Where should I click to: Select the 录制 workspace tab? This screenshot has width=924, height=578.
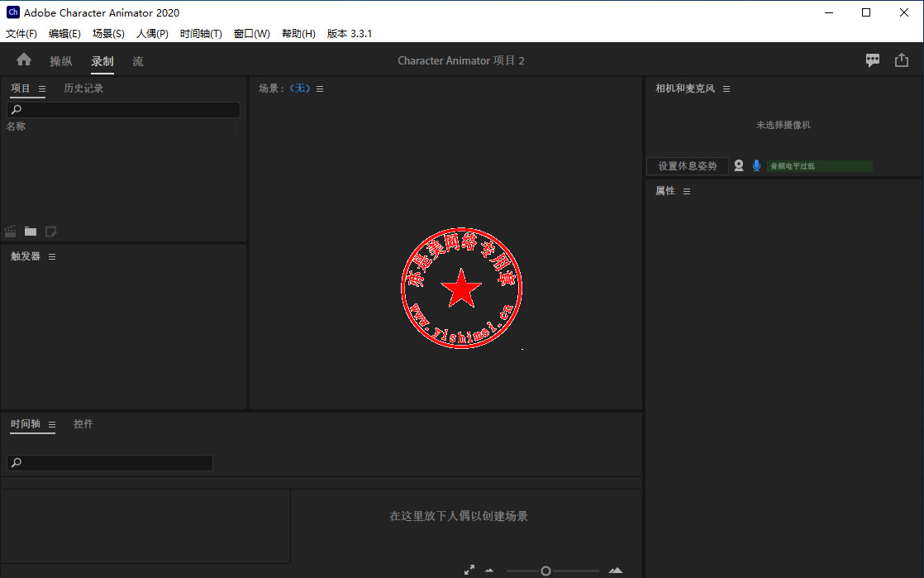(102, 61)
